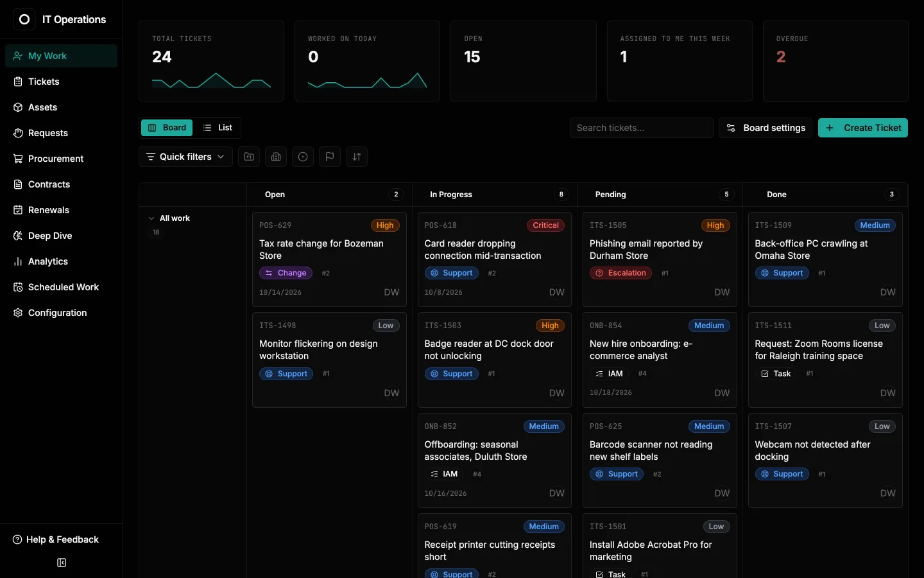The image size is (924, 578).
Task: Switch to List view
Action: pos(218,128)
